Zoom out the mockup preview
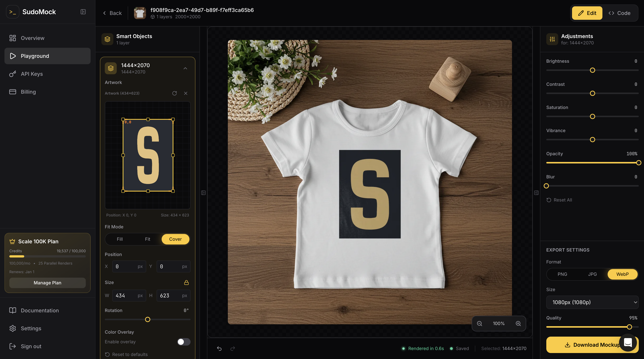Screen dimensions: 644x359 click(x=480, y=324)
